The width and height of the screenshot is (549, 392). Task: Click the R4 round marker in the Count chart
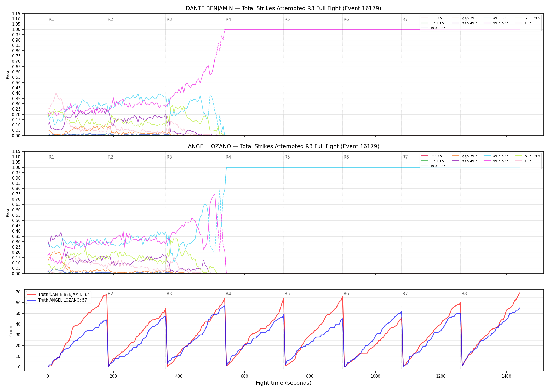[228, 294]
